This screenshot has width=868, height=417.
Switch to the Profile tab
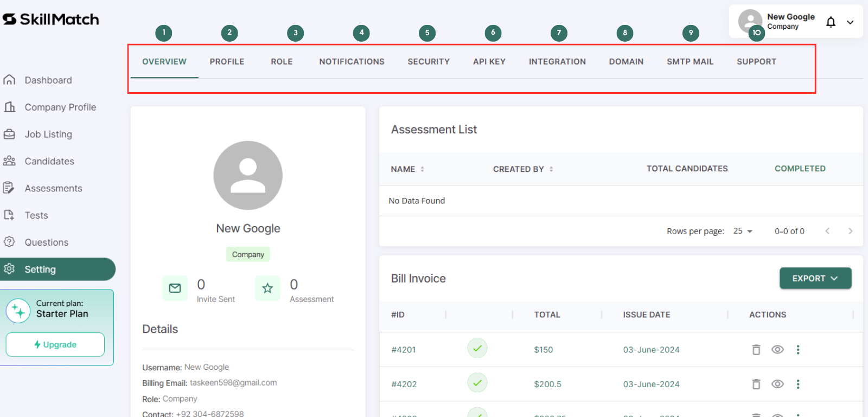click(227, 62)
